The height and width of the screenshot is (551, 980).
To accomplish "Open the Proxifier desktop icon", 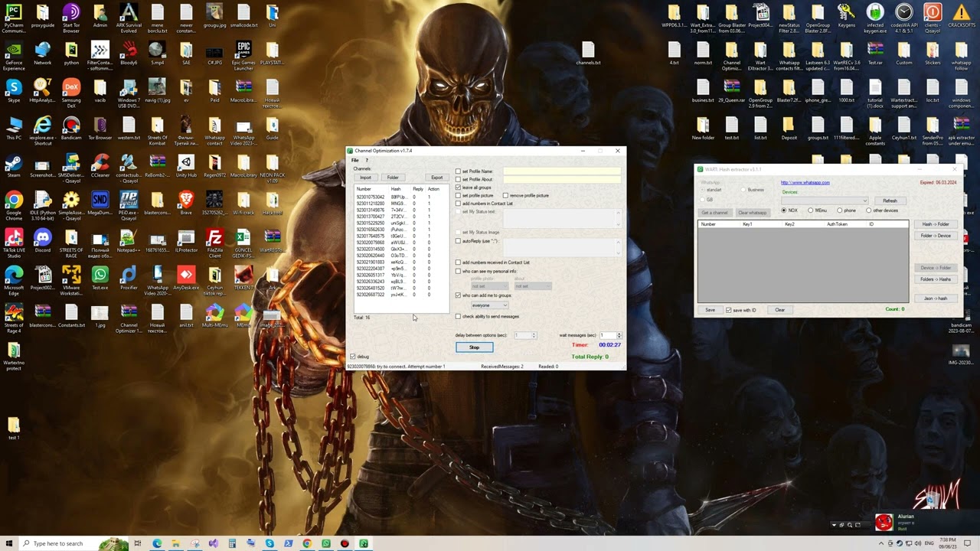I will pyautogui.click(x=129, y=278).
